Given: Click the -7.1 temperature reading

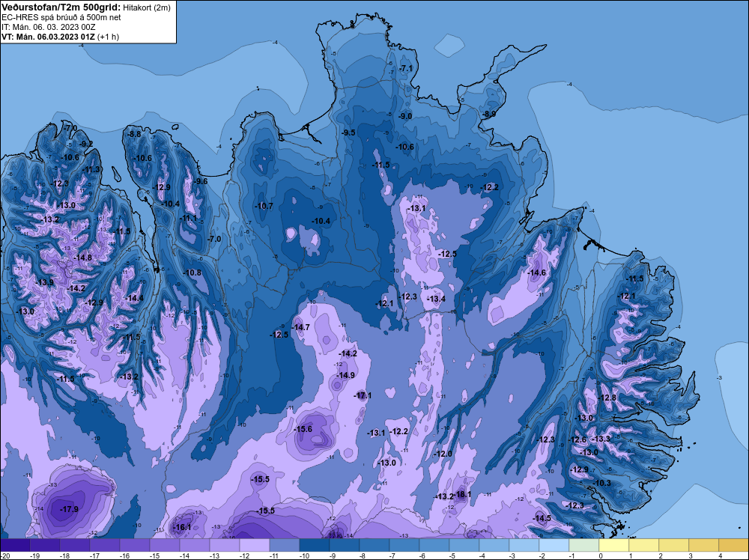Looking at the screenshot, I should pos(405,68).
